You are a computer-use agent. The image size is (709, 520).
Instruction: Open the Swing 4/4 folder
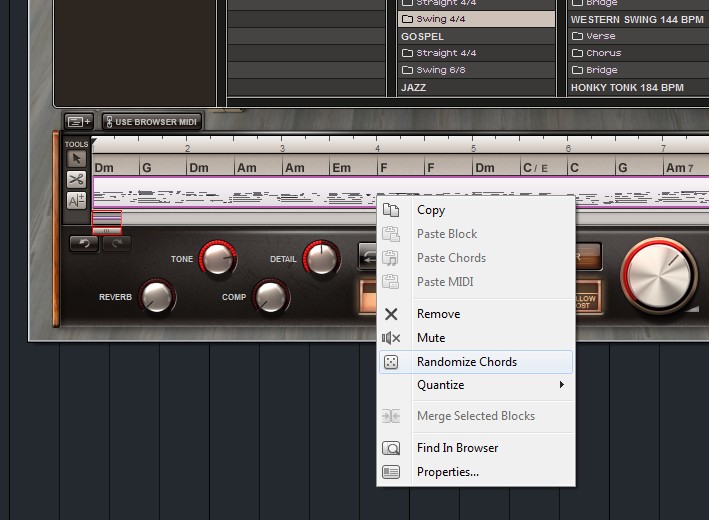click(477, 19)
